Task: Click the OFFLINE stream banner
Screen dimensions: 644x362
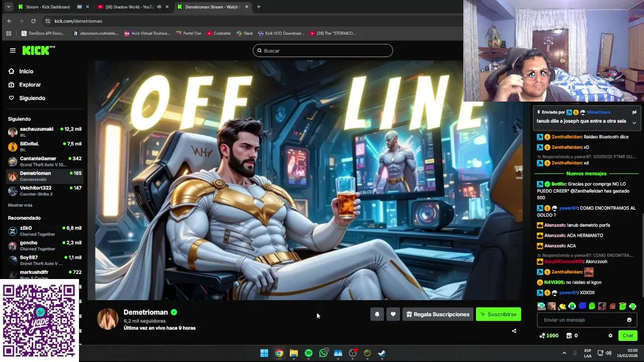Action: (x=309, y=180)
